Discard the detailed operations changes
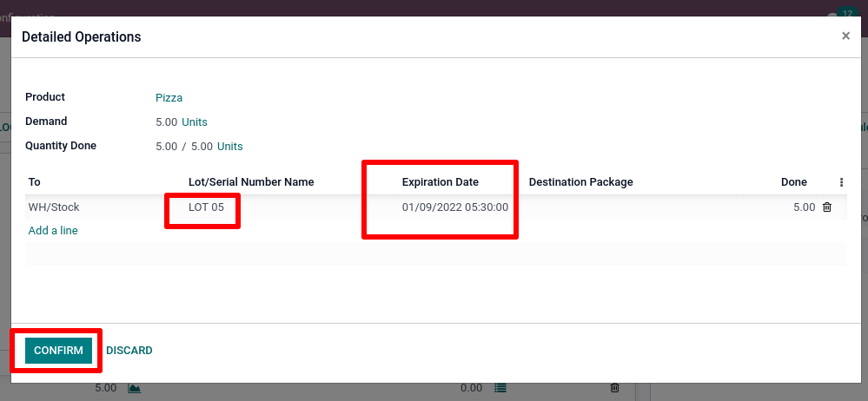The width and height of the screenshot is (868, 401). 129,350
